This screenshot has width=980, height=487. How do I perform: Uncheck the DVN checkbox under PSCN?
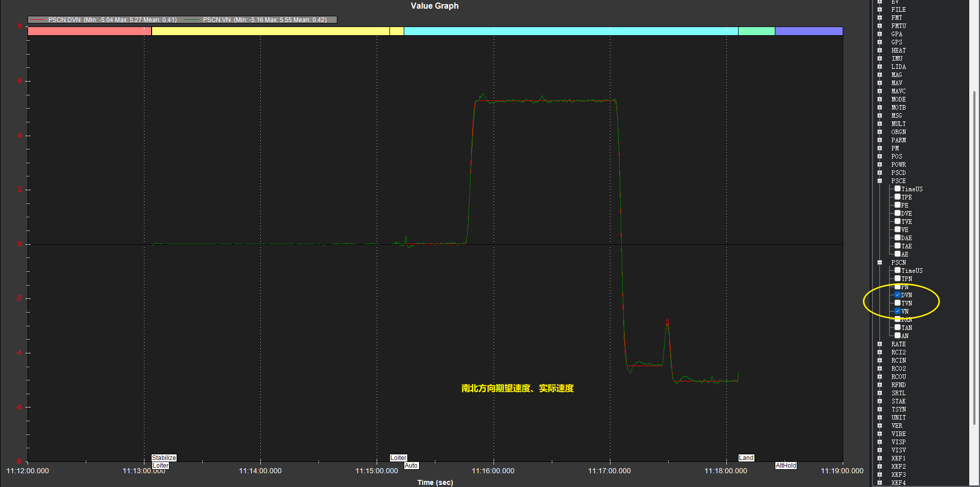(x=897, y=295)
